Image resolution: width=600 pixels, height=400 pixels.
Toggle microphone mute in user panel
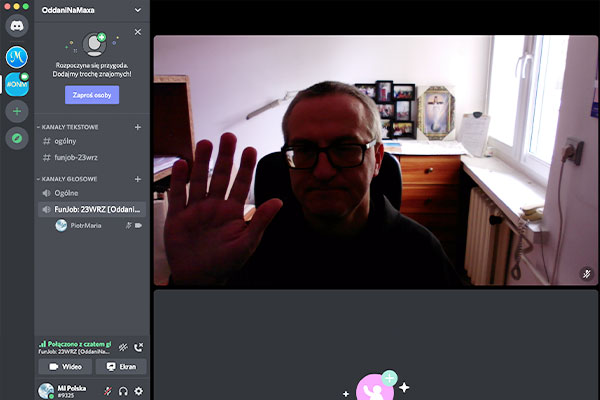(107, 391)
